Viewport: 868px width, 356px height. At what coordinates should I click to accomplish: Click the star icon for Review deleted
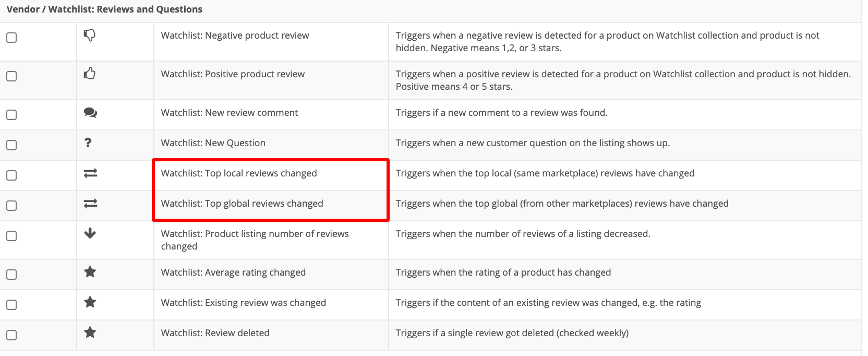coord(90,333)
